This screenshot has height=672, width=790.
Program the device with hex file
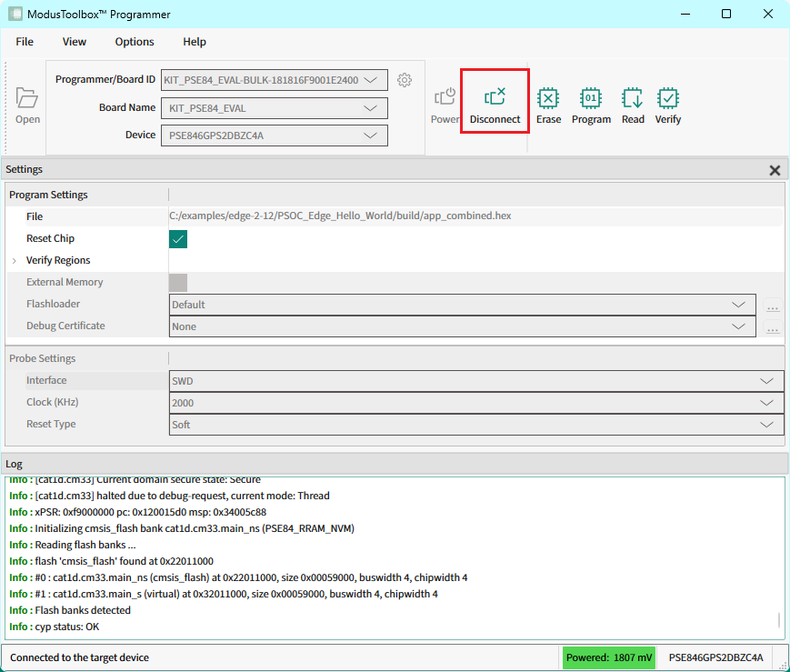coord(591,99)
